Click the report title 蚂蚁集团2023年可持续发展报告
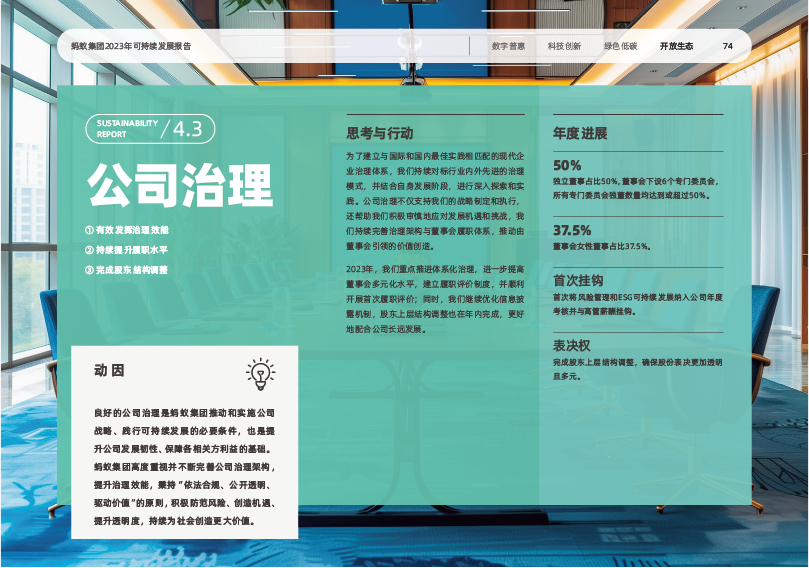 (131, 46)
